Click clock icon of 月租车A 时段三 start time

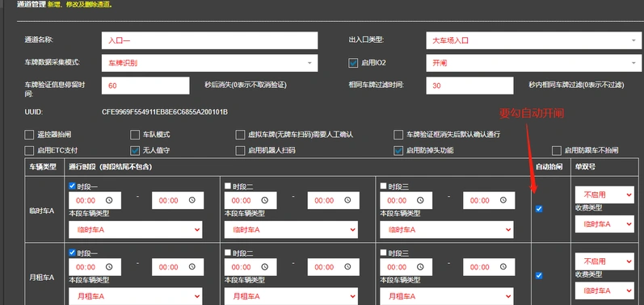tap(420, 267)
